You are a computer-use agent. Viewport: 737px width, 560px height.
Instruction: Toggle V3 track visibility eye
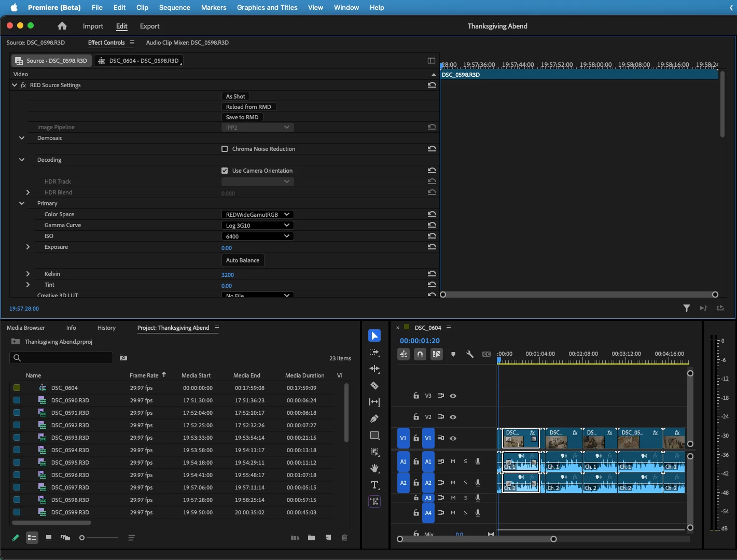click(453, 396)
